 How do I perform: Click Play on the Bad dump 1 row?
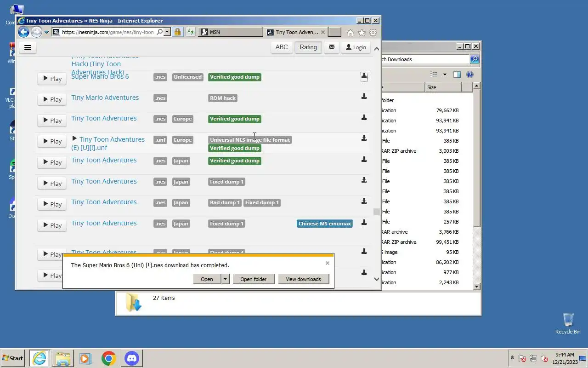[x=52, y=204]
